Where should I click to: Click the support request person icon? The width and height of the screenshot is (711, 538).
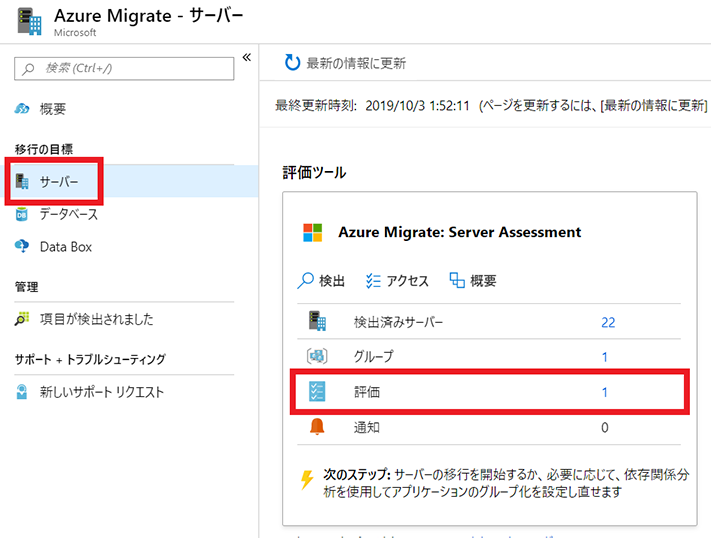pyautogui.click(x=21, y=391)
